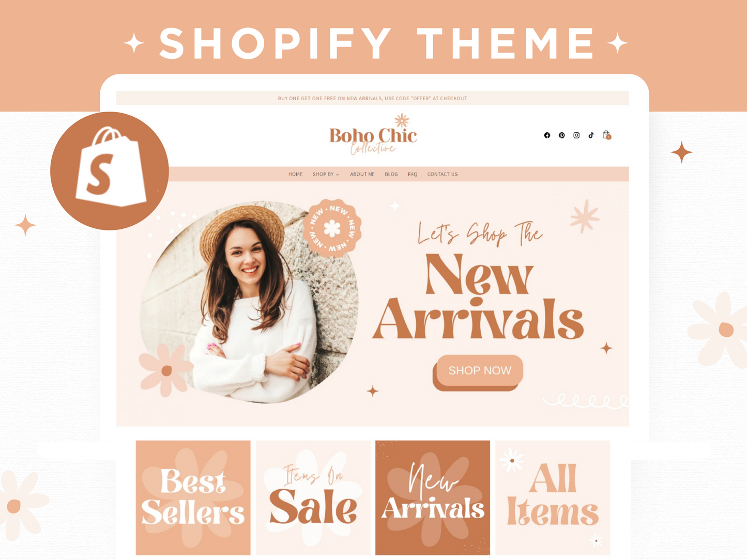Click the round NEW flower badge
Image resolution: width=747 pixels, height=560 pixels.
pos(332,228)
